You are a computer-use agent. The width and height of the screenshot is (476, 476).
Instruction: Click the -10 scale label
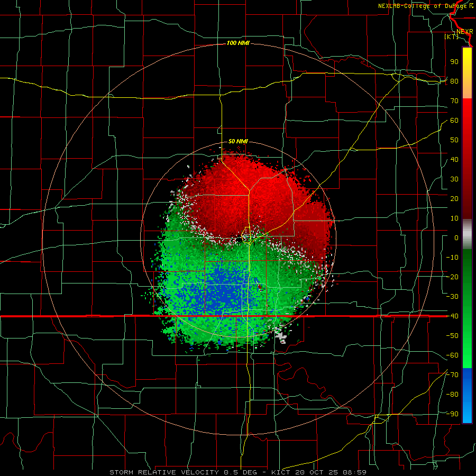[x=452, y=258]
